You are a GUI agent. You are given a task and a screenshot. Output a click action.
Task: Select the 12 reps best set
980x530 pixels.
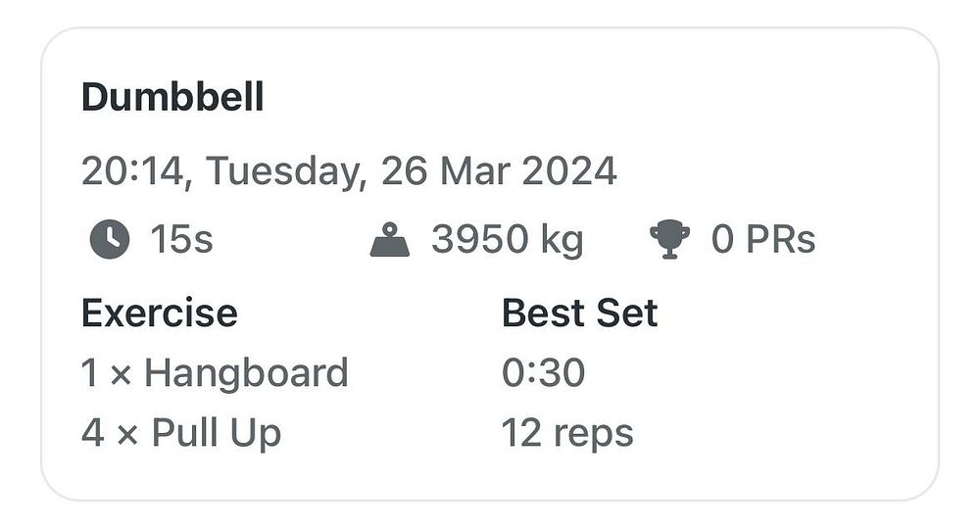(567, 433)
